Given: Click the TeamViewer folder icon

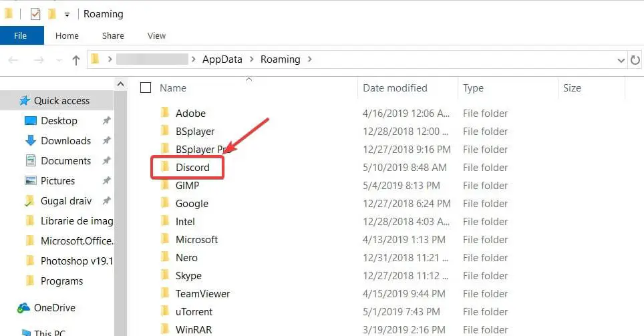Looking at the screenshot, I should 165,293.
